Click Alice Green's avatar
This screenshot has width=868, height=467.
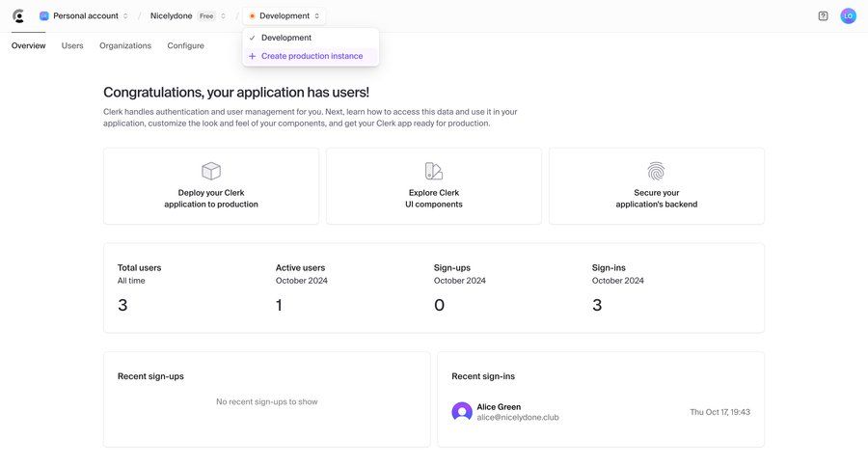462,412
